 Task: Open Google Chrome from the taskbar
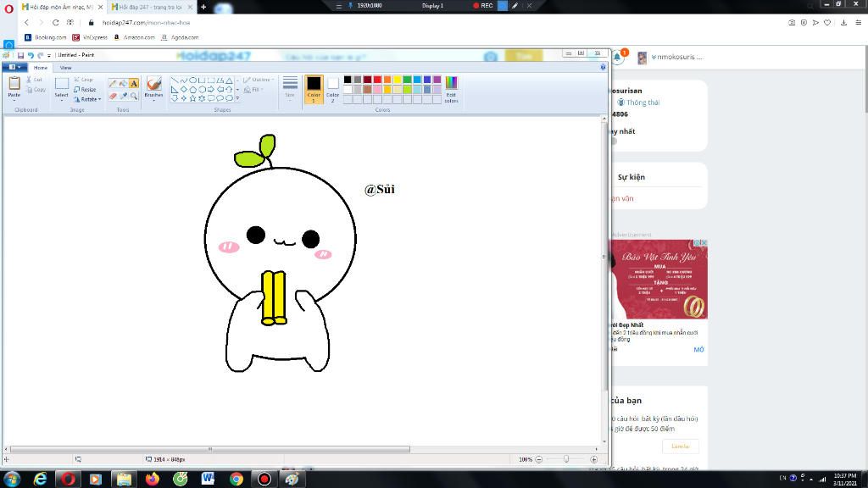[236, 479]
